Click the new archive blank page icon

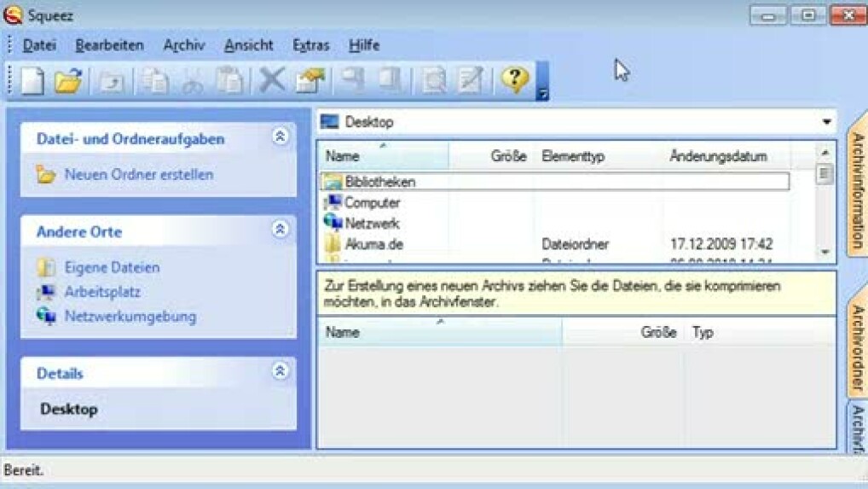(32, 80)
